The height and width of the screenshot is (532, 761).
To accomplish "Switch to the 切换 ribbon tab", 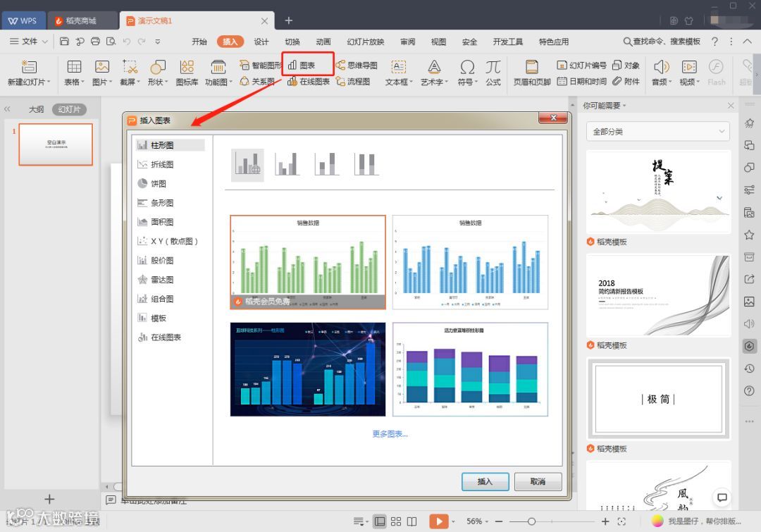I will click(292, 42).
